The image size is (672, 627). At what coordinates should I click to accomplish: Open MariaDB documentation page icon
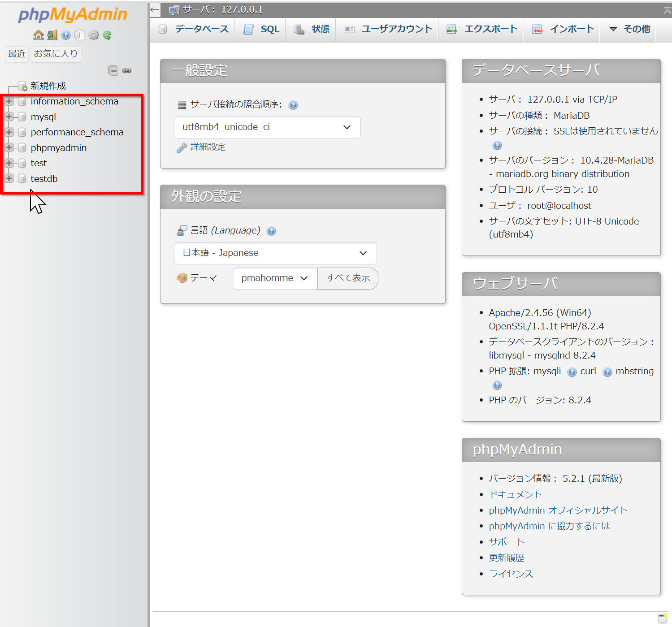[x=80, y=35]
